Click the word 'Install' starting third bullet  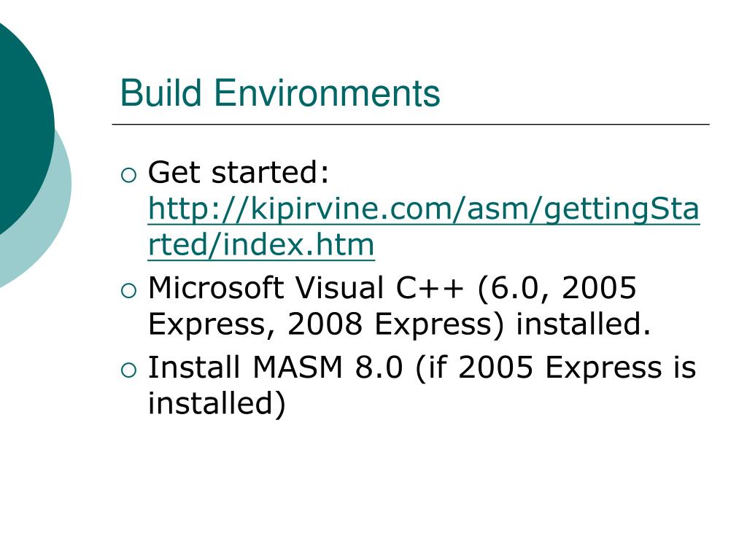tap(194, 367)
